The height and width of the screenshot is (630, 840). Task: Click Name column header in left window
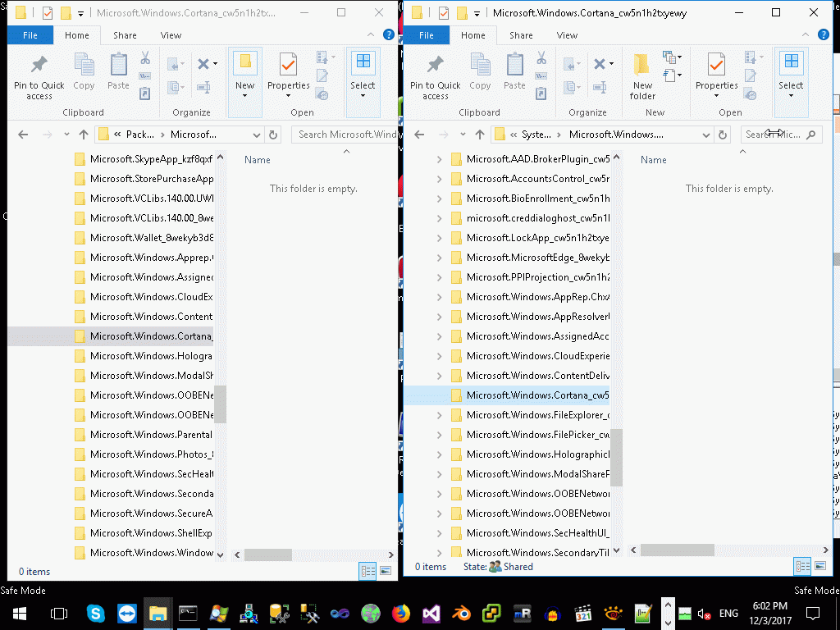pyautogui.click(x=257, y=160)
